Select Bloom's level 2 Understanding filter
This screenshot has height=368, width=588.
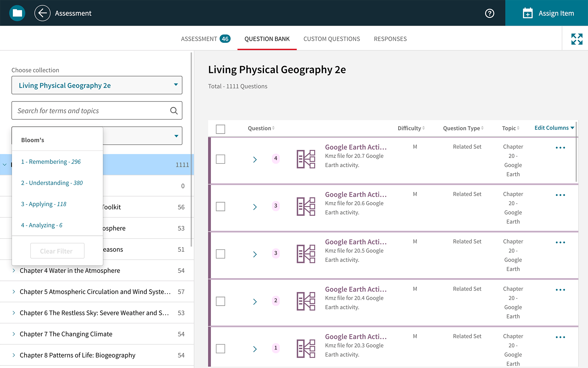pyautogui.click(x=52, y=182)
